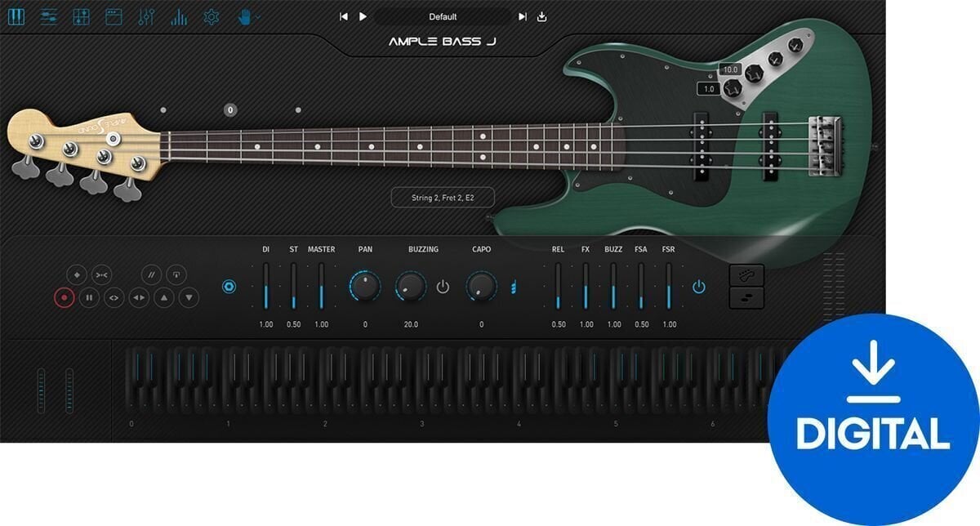Click the down triangle stroke button
Viewport: 980px width, 526px height.
(189, 298)
